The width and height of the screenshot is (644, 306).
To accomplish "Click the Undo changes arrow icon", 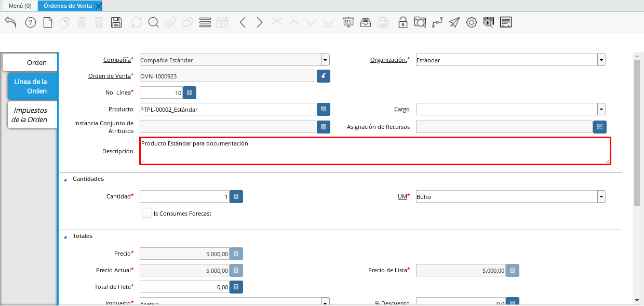I will [x=10, y=22].
